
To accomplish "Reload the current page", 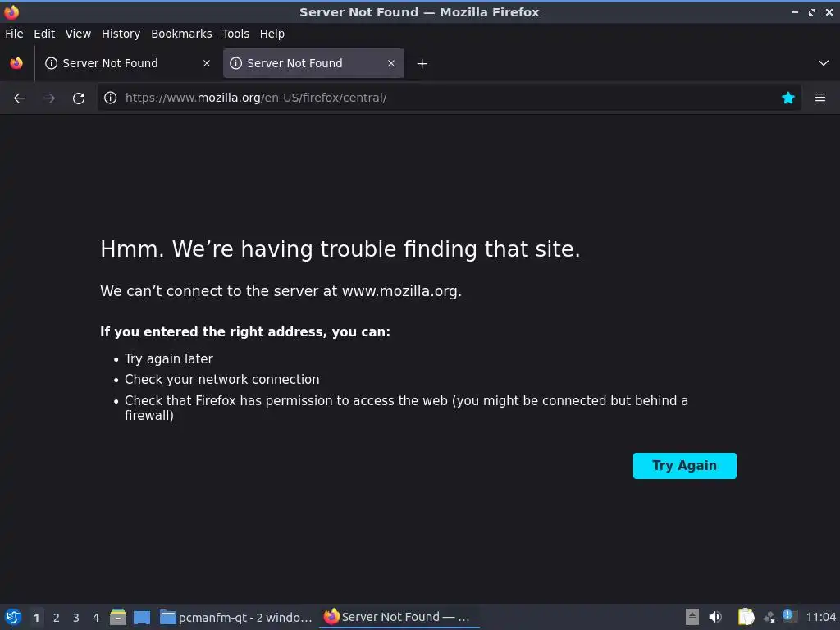I will coord(79,98).
